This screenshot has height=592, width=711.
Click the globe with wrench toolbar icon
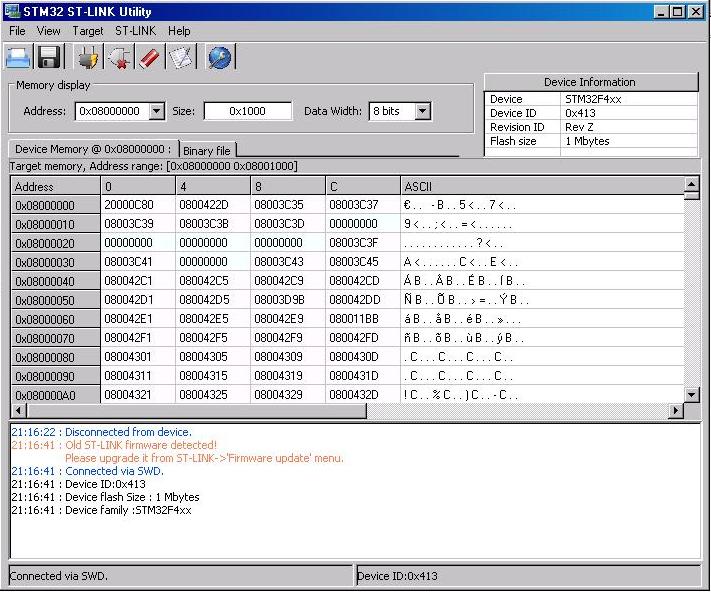tap(219, 58)
